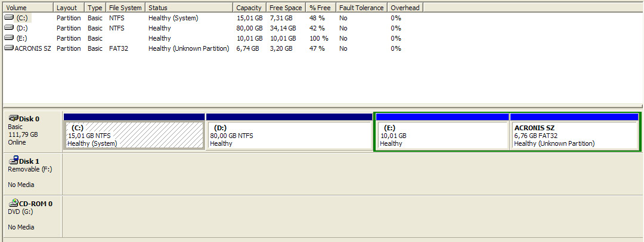The image size is (644, 242).
Task: Select the (C:) row in volume list
Action: (213, 18)
